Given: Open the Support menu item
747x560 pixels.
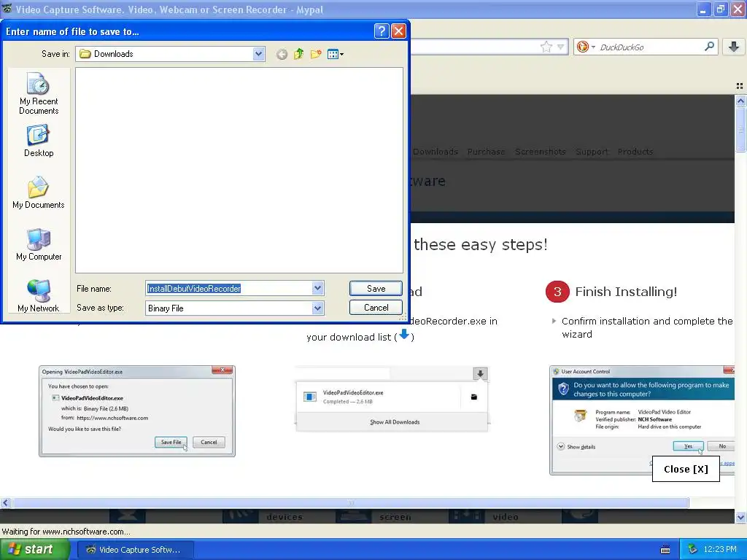Looking at the screenshot, I should pos(592,152).
